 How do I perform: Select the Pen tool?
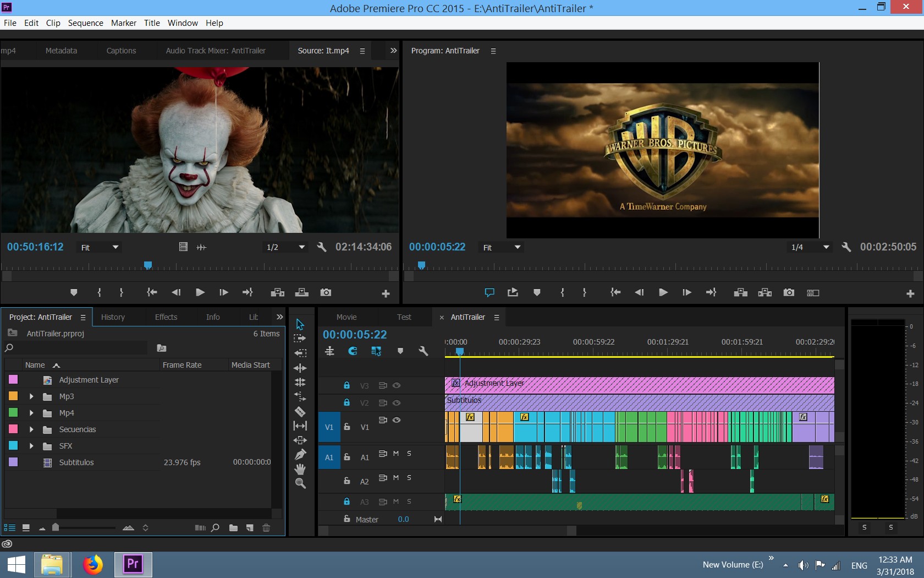point(300,455)
